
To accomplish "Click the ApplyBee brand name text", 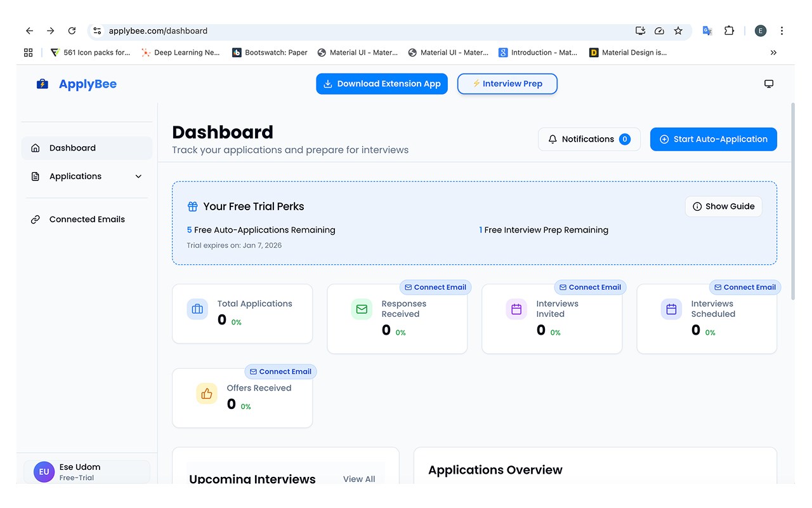I will [88, 84].
